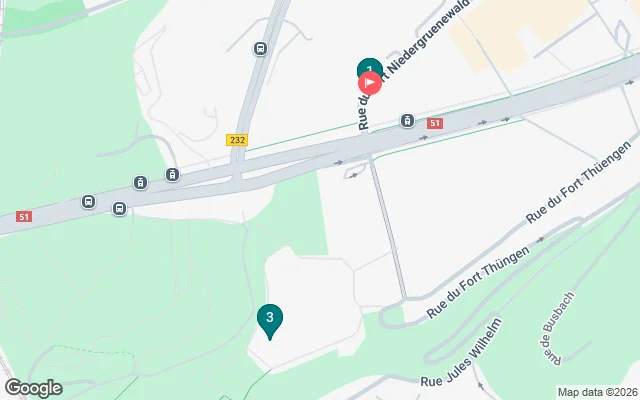640x400 pixels.
Task: Select the teal marker numbered 1 behind the flag
Action: (370, 65)
